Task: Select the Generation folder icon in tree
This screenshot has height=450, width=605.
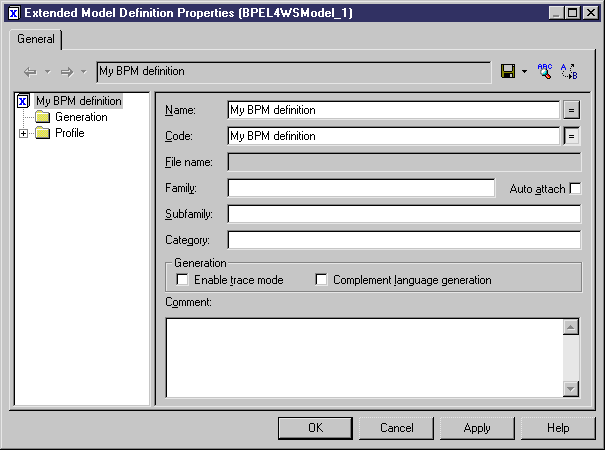Action: tap(42, 117)
